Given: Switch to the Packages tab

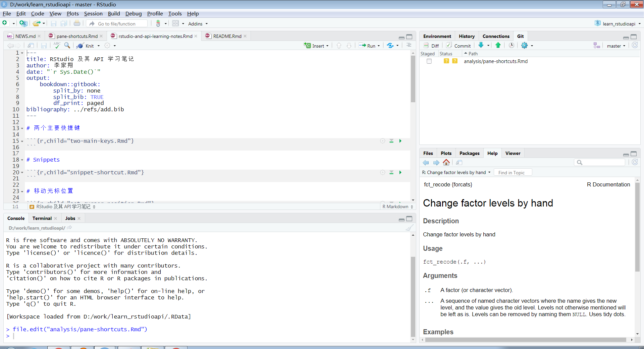Looking at the screenshot, I should pyautogui.click(x=469, y=153).
